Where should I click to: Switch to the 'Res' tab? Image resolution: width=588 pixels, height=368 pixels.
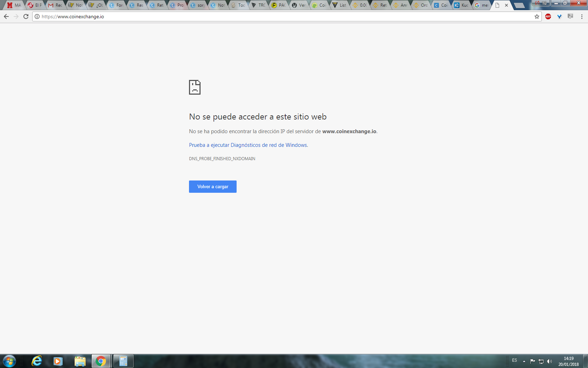pyautogui.click(x=136, y=5)
